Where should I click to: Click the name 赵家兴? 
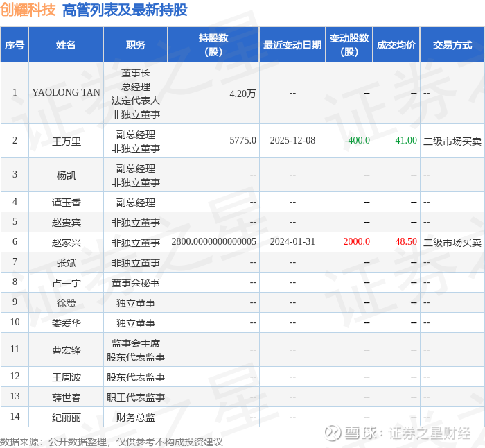(x=67, y=243)
